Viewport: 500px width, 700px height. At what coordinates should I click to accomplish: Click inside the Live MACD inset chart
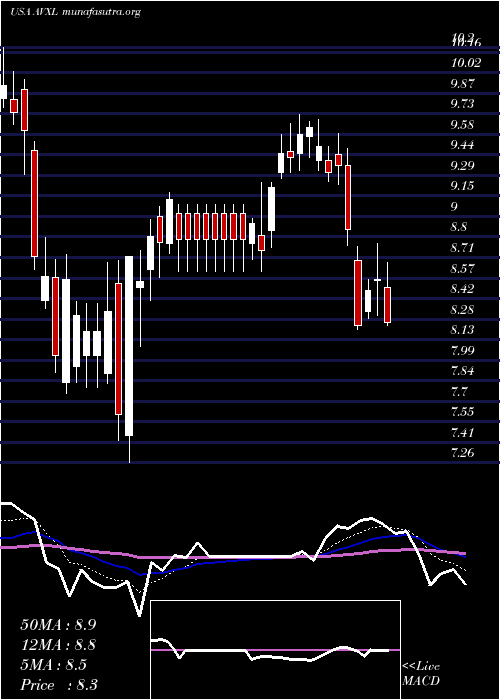point(275,650)
